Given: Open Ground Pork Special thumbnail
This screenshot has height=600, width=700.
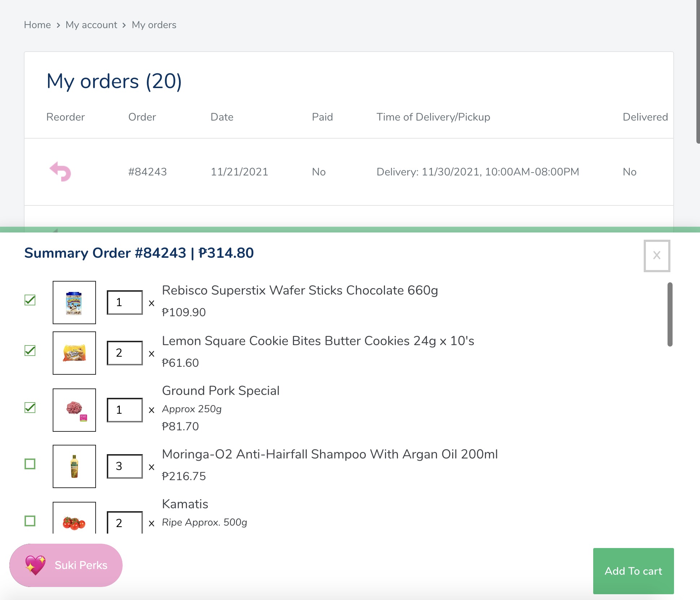Looking at the screenshot, I should pos(74,410).
